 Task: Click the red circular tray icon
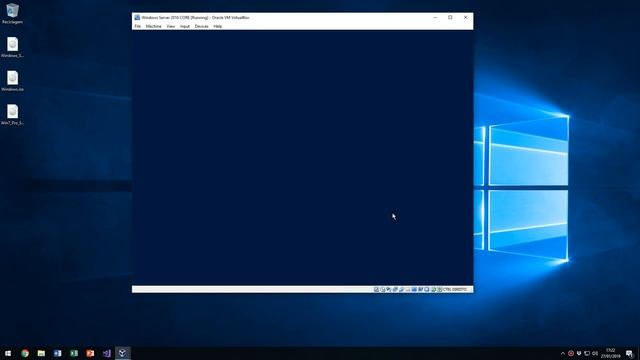click(571, 353)
